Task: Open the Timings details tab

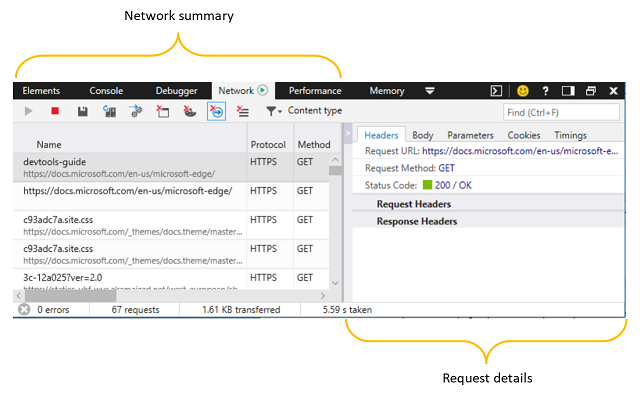Action: point(570,135)
